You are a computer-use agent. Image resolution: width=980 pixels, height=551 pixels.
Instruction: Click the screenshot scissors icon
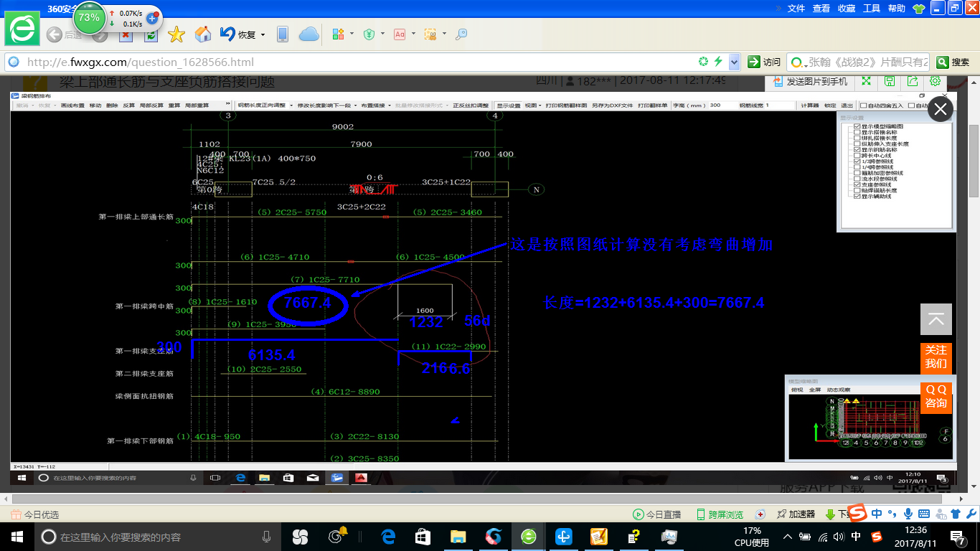coord(430,34)
